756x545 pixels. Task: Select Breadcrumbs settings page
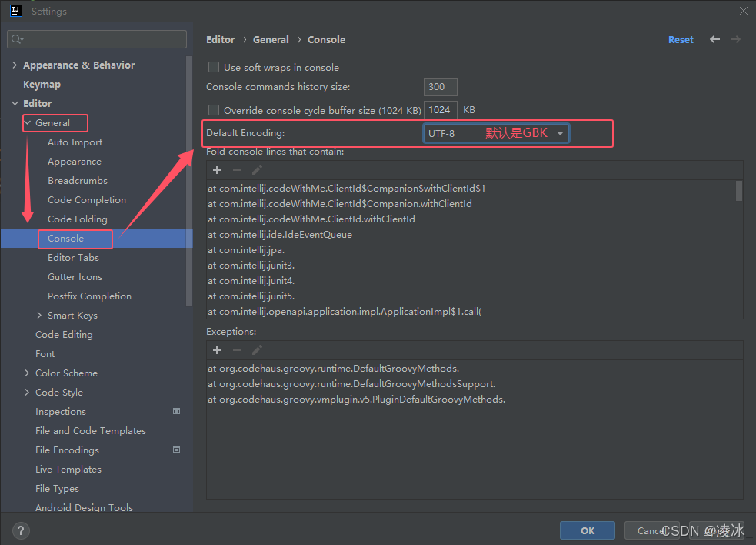tap(78, 181)
